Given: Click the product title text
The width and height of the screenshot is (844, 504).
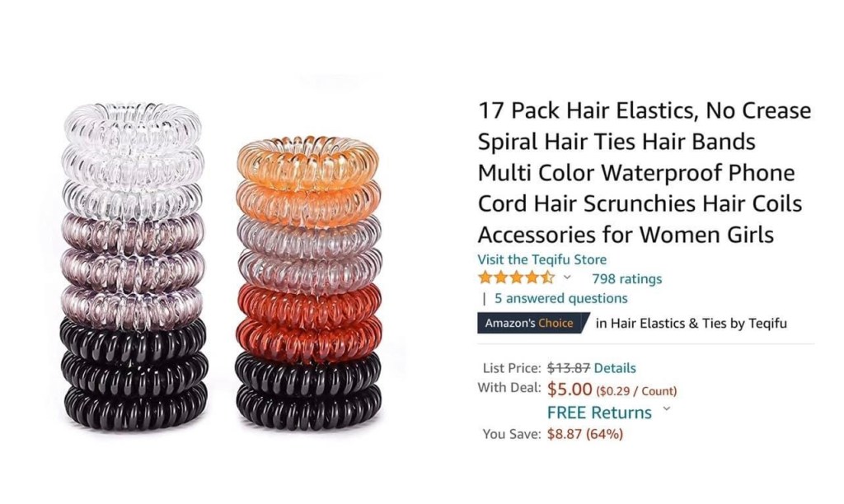Looking at the screenshot, I should (x=645, y=172).
